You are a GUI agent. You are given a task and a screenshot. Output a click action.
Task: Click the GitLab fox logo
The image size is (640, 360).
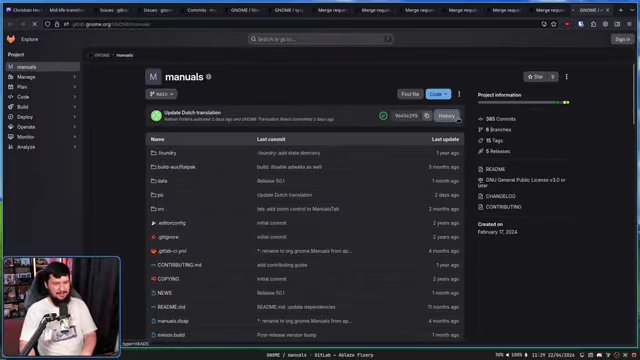pyautogui.click(x=11, y=39)
